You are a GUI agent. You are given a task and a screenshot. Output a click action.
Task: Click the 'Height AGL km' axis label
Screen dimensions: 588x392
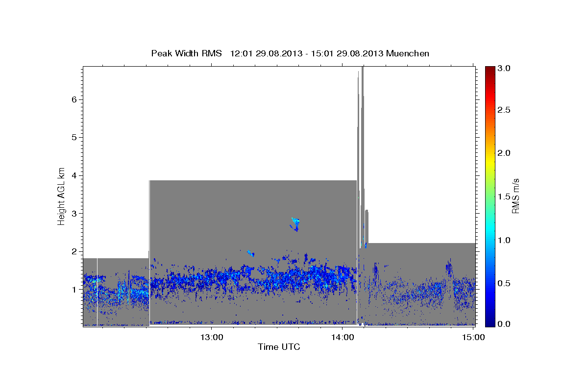tap(61, 196)
